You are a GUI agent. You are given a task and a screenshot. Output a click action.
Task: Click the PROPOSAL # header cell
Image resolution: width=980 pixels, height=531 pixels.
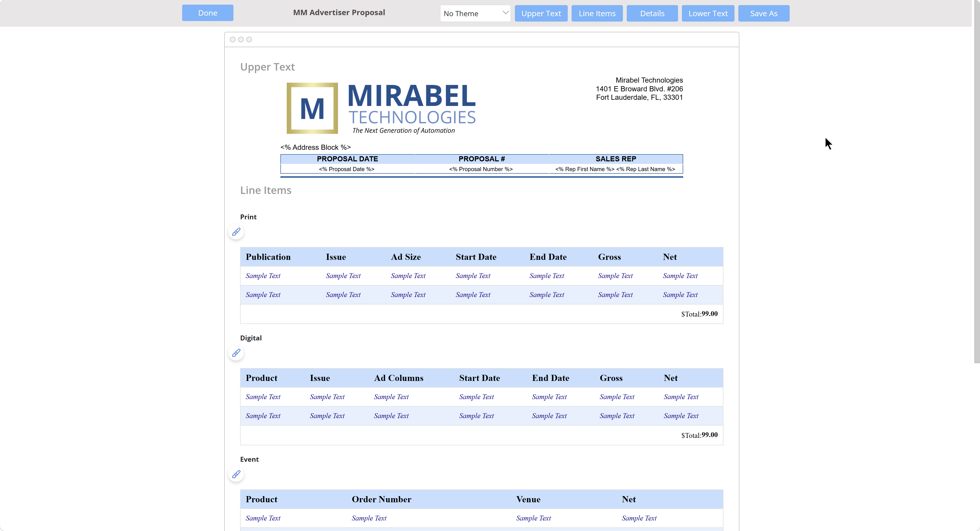point(482,159)
